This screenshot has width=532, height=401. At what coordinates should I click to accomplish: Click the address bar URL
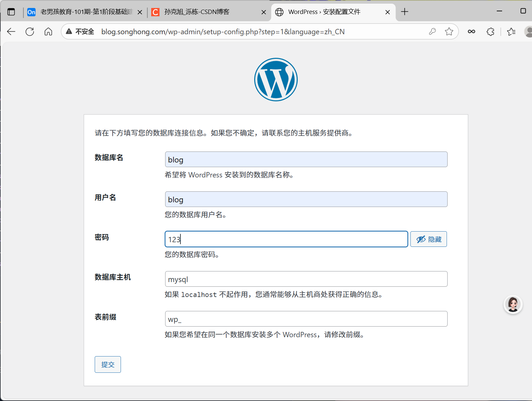coord(223,32)
